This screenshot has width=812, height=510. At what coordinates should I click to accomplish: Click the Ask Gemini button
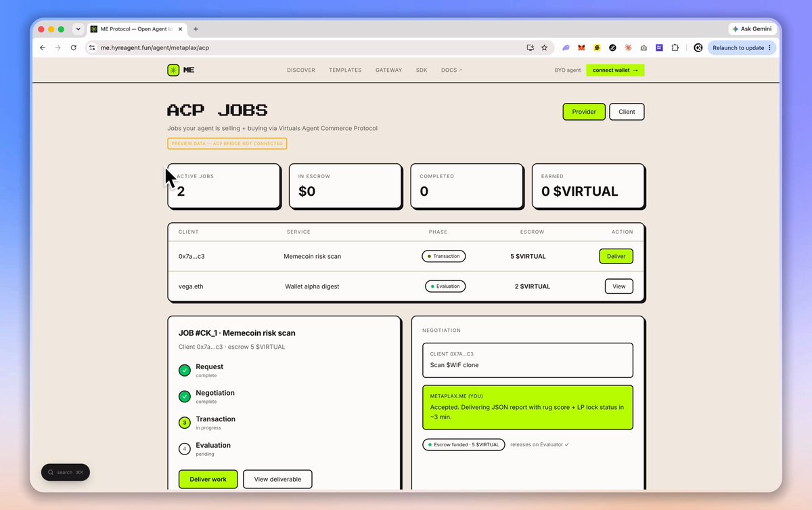pyautogui.click(x=752, y=29)
